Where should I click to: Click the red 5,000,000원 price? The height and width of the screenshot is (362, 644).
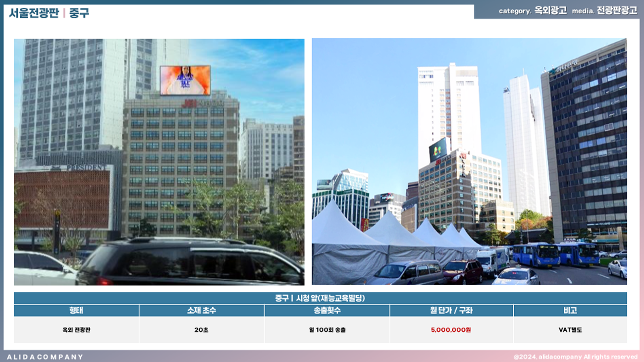451,330
